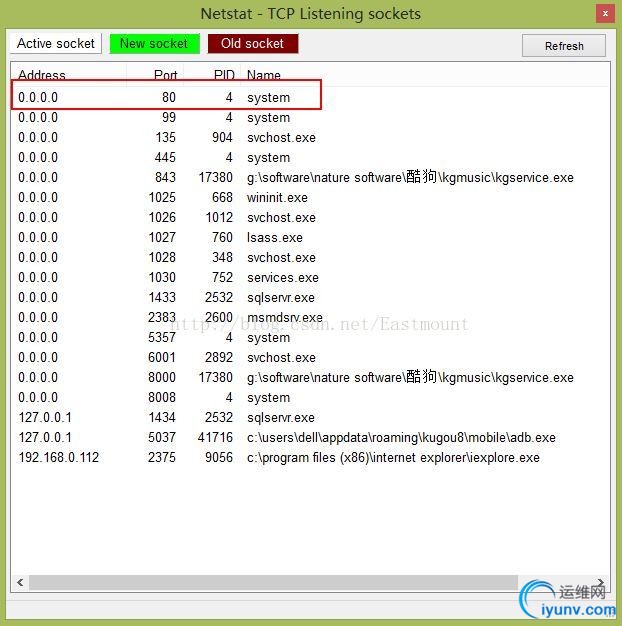
Task: Select the wininit.exe row
Action: tap(310, 197)
